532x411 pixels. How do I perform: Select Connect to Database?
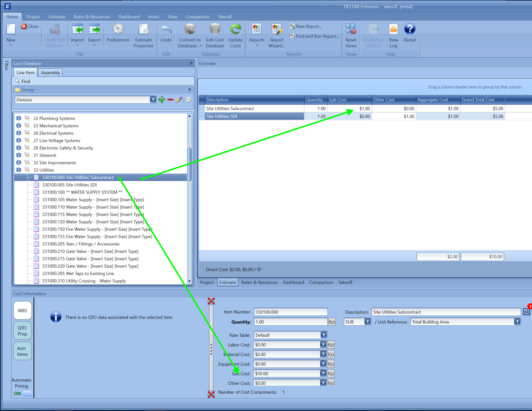189,35
